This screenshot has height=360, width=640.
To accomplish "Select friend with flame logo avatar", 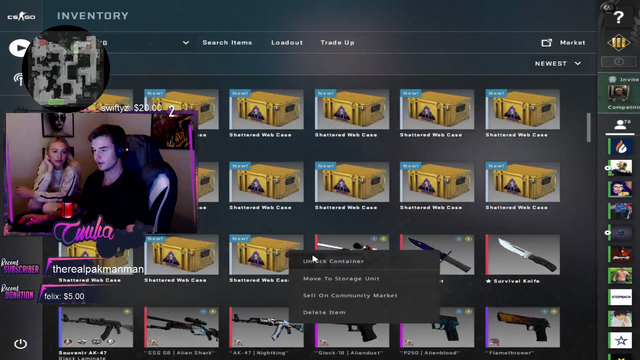I will click(x=621, y=147).
